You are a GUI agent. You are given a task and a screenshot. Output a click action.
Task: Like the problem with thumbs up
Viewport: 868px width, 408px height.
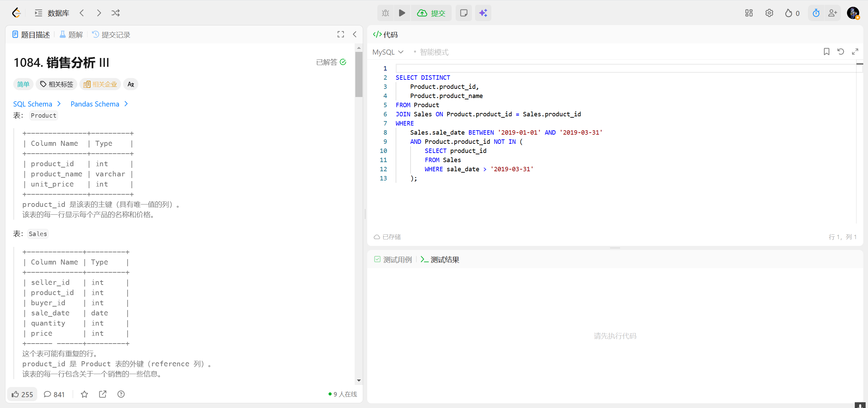(x=22, y=394)
